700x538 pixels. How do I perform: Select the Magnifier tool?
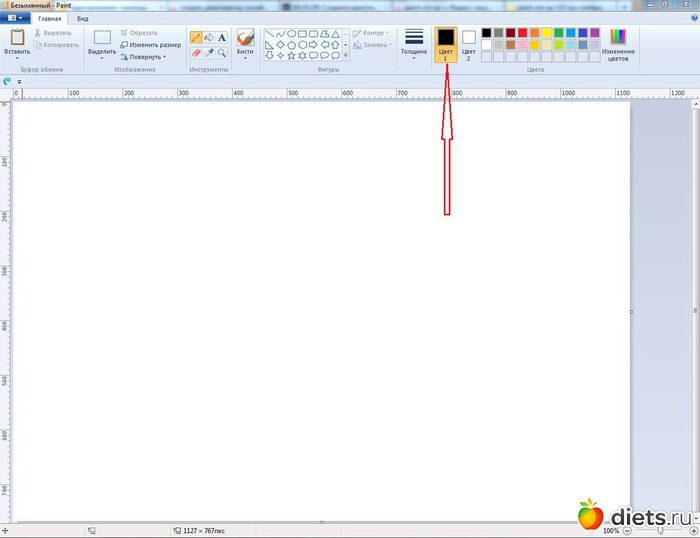point(222,52)
